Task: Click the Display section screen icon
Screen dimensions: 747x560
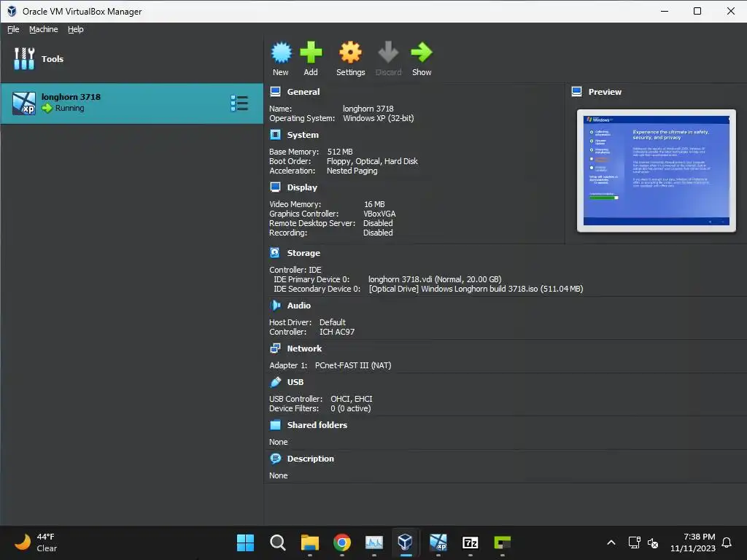Action: [x=275, y=187]
